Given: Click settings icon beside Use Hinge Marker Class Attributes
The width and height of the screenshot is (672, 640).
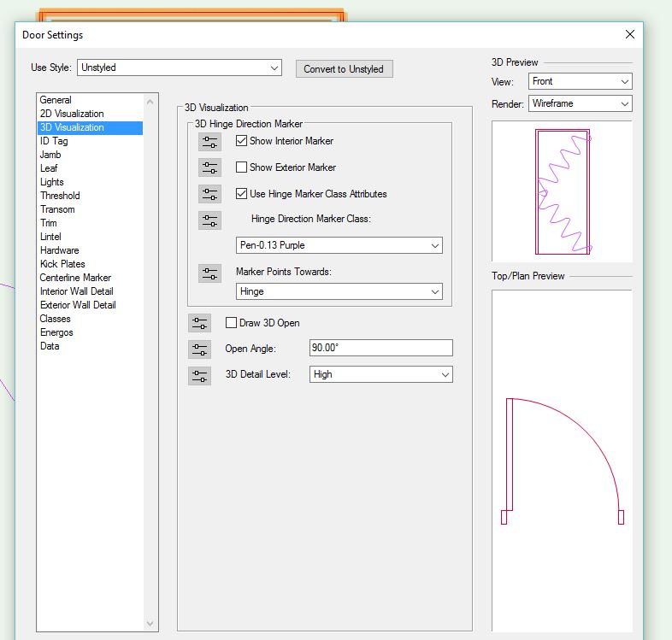Looking at the screenshot, I should [209, 194].
